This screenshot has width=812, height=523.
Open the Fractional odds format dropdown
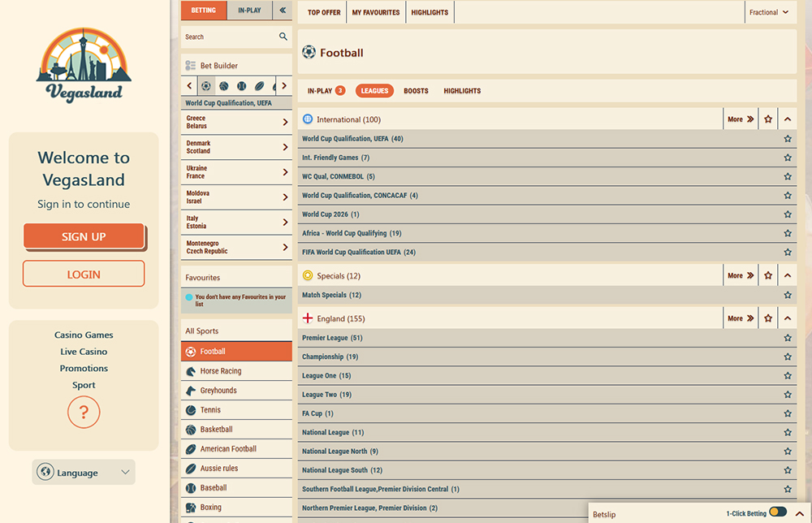(x=768, y=12)
